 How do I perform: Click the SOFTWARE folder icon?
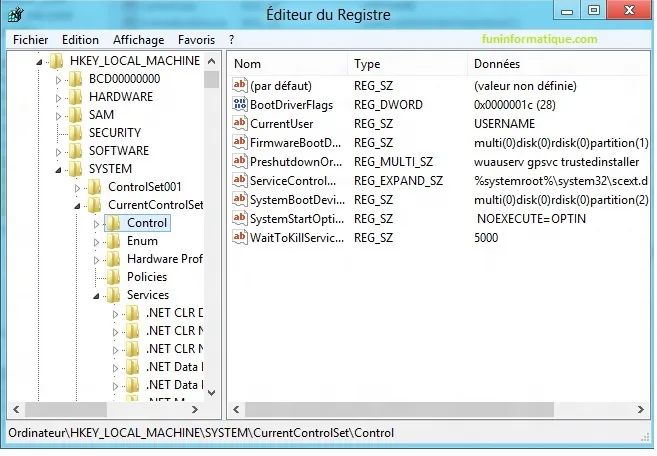pos(75,151)
